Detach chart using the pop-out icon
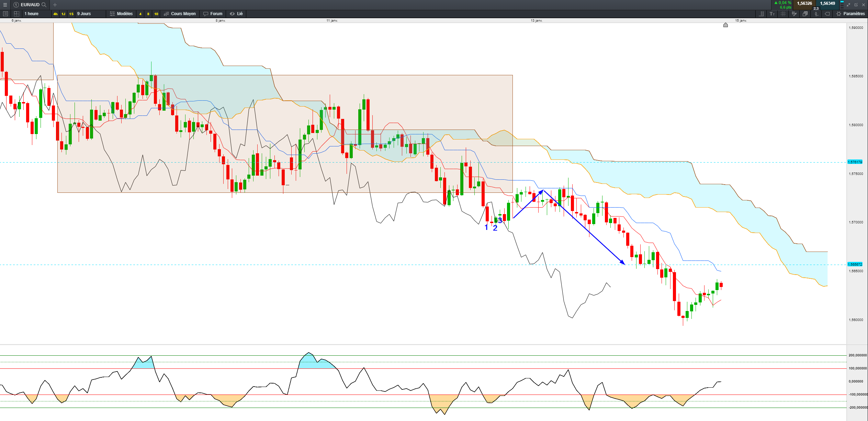Screen dimensions: 868x421 click(x=856, y=5)
